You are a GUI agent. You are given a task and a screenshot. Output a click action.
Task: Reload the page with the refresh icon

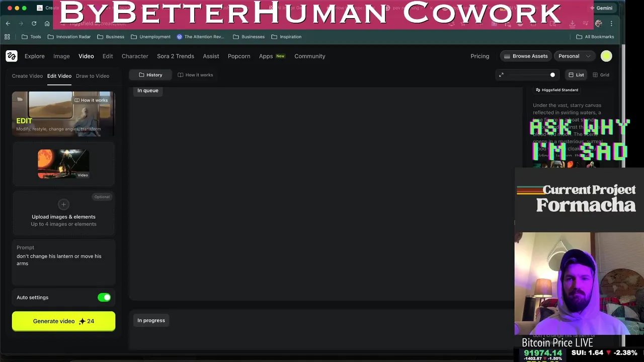tap(34, 24)
